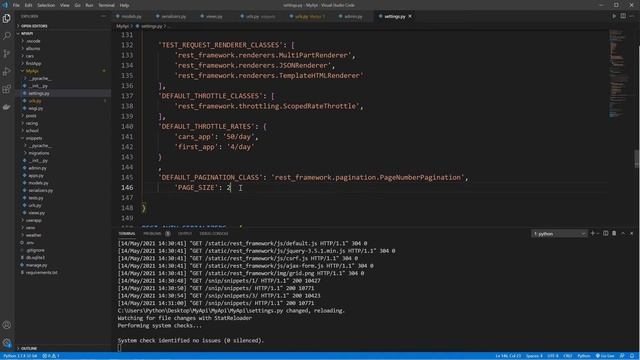640x360 pixels.
Task: Place cursor on line 142 'first_app' entry
Action: point(214,147)
